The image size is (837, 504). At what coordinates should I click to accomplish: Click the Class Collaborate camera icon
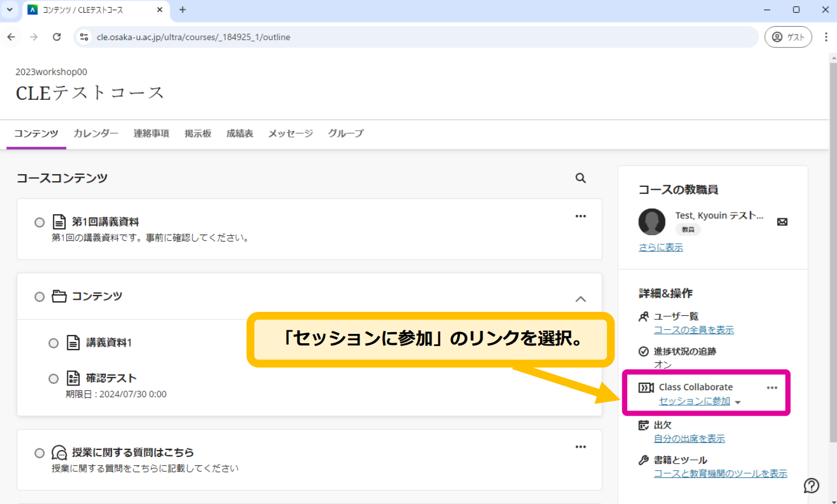tap(646, 387)
